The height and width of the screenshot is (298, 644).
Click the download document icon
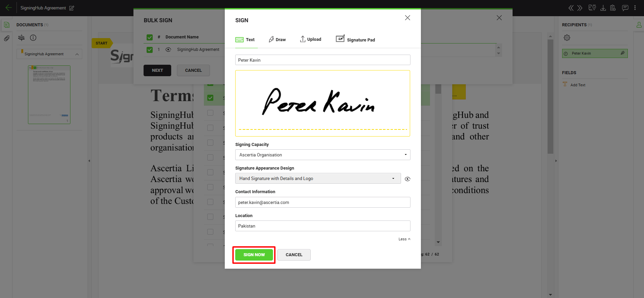coord(603,8)
